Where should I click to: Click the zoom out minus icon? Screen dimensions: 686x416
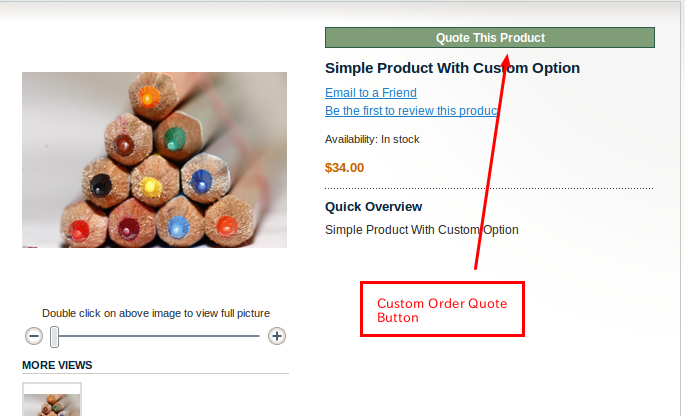click(x=34, y=336)
